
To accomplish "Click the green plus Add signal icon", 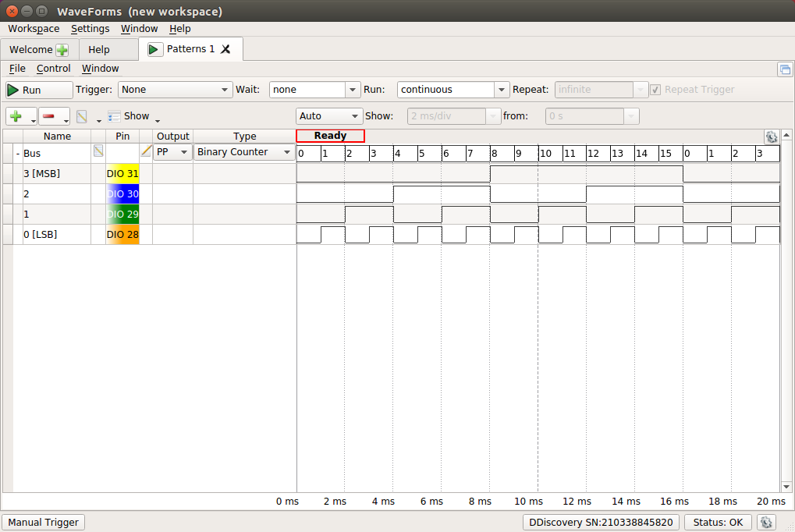I will [x=16, y=116].
